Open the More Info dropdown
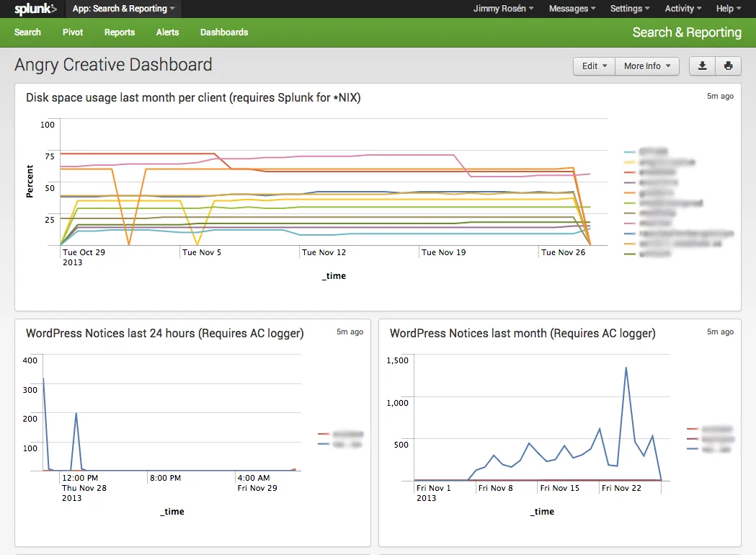Screen dimensions: 756x555 [x=646, y=66]
